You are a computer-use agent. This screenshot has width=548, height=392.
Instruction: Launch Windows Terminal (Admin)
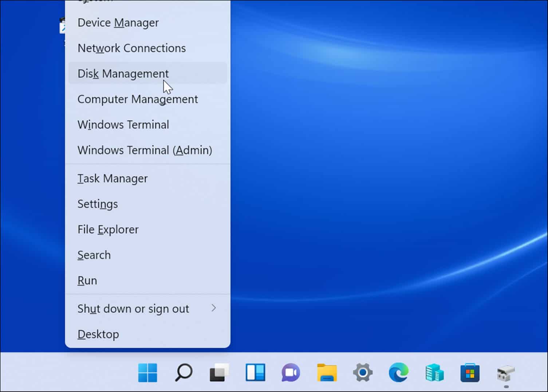145,150
